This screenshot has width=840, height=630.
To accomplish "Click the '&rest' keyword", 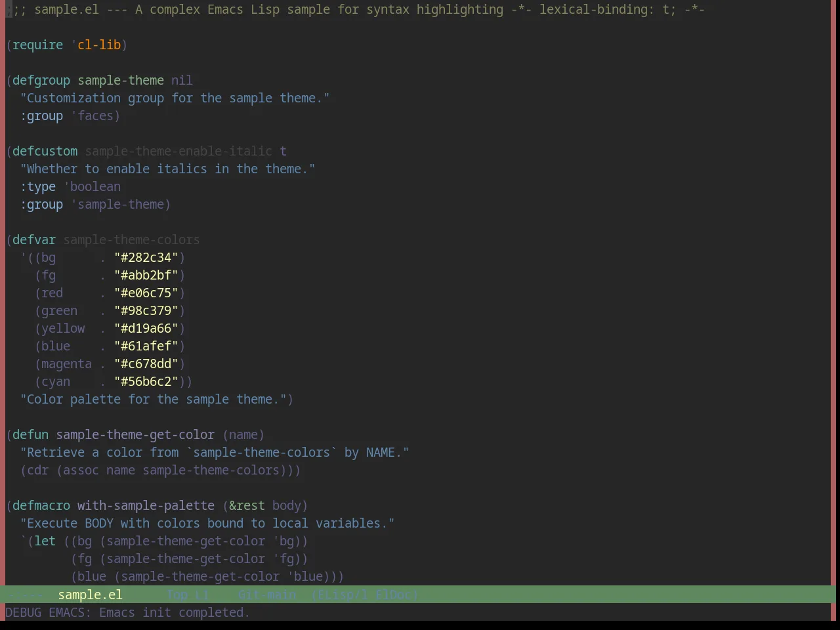I will coord(247,505).
